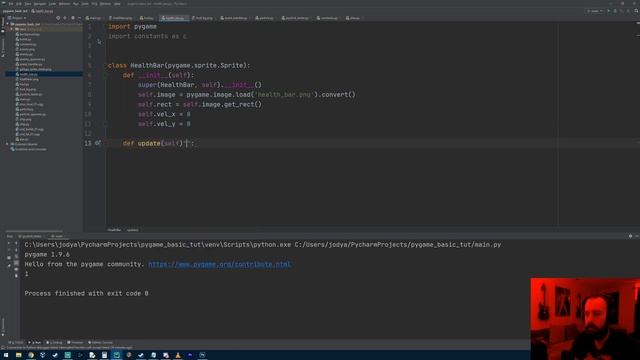The height and width of the screenshot is (360, 640).
Task: Hide the Run panel with minus icon
Action: (x=637, y=236)
